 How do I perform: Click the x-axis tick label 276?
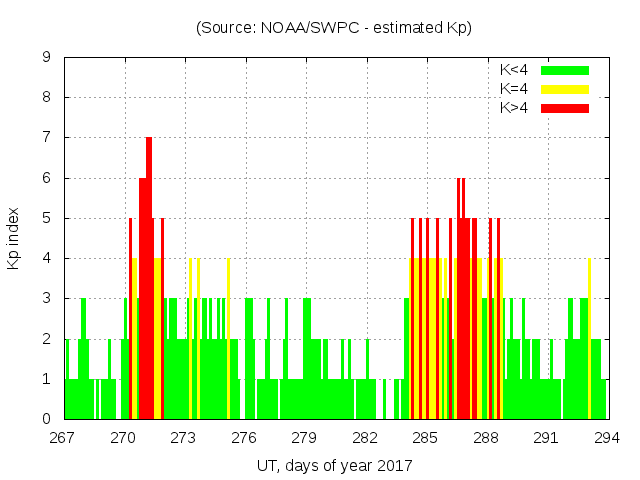pyautogui.click(x=244, y=438)
